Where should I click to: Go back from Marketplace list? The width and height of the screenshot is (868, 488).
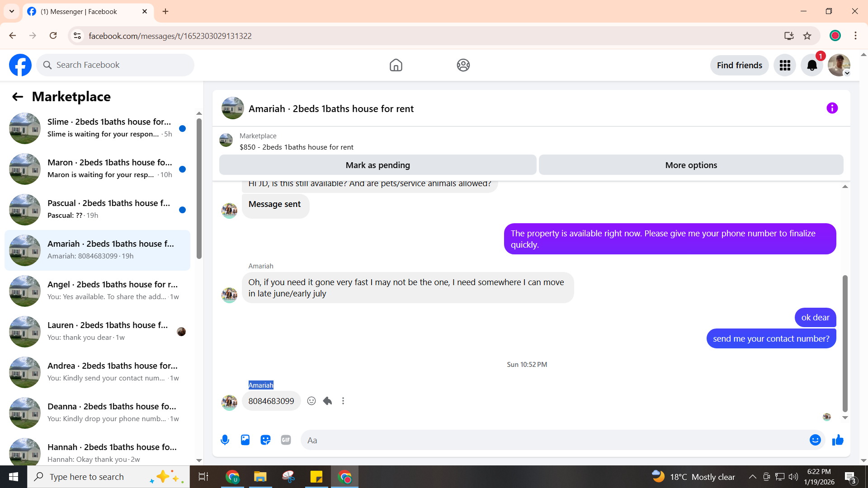pos(18,97)
